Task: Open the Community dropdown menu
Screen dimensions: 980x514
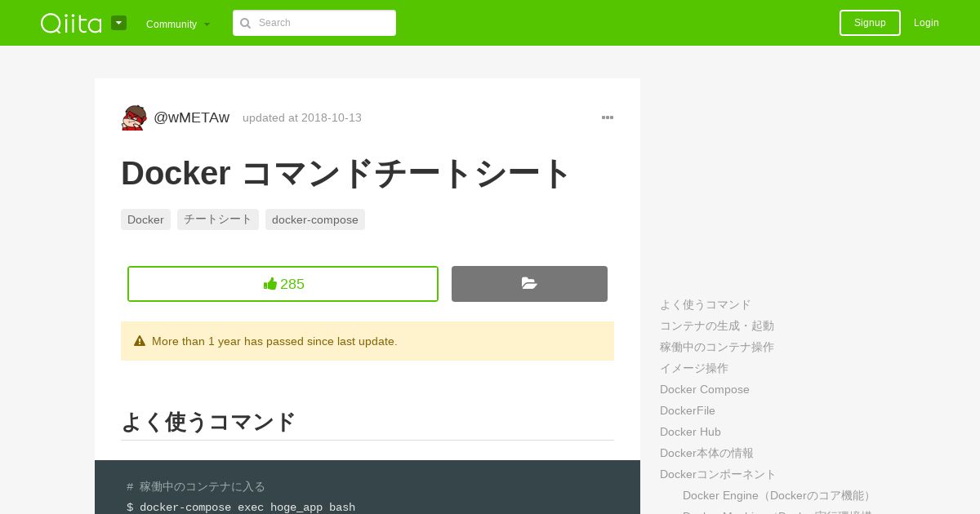Action: point(178,24)
